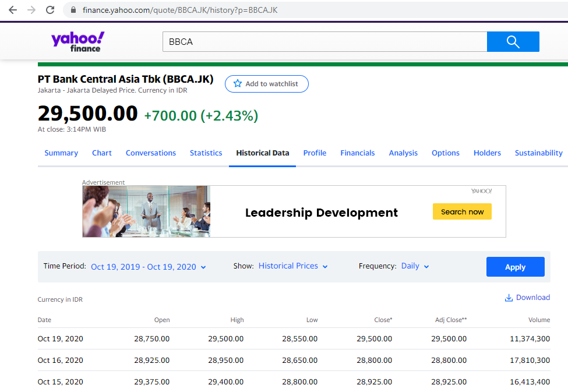Image resolution: width=568 pixels, height=392 pixels.
Task: Click the chevron next to the date range
Action: 203,267
